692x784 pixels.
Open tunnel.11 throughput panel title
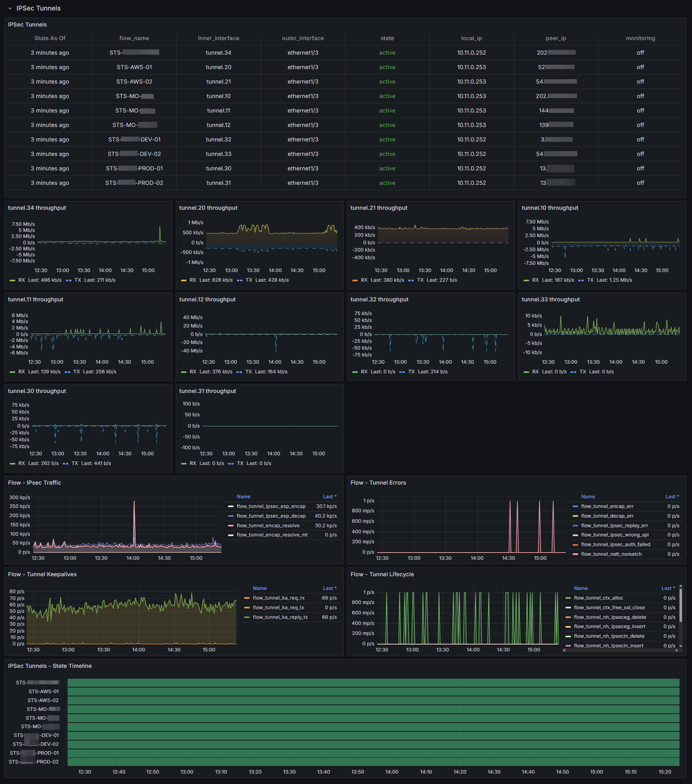click(35, 299)
